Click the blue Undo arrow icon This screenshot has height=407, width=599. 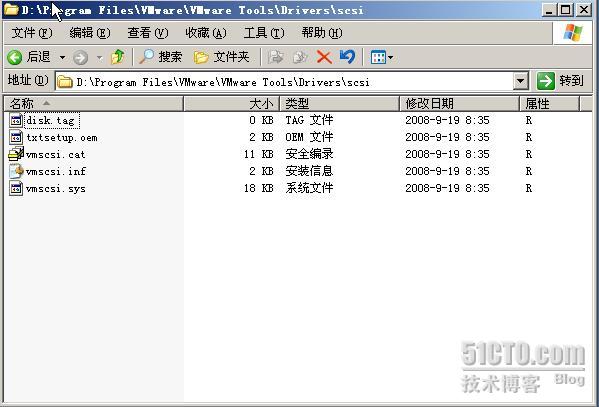[347, 57]
